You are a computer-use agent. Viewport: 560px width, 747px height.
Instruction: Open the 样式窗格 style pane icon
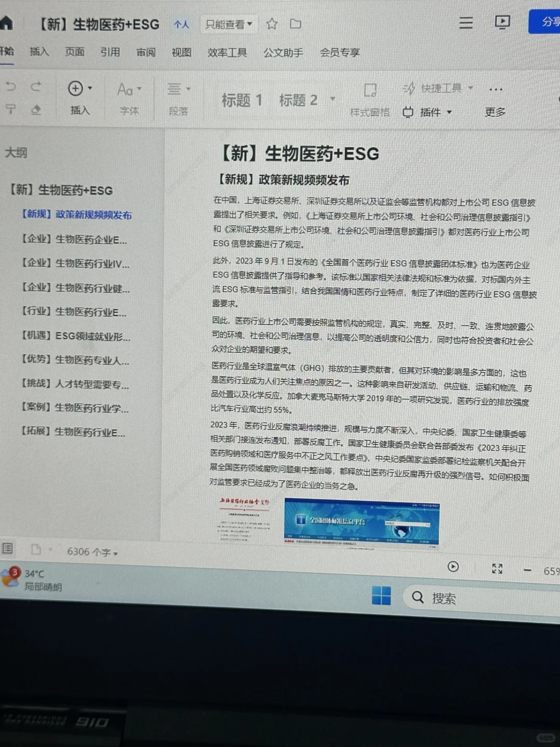coord(370,90)
